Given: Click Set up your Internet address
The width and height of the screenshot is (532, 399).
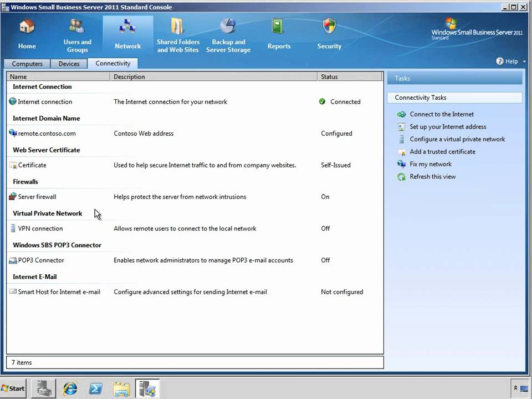Looking at the screenshot, I should (448, 126).
